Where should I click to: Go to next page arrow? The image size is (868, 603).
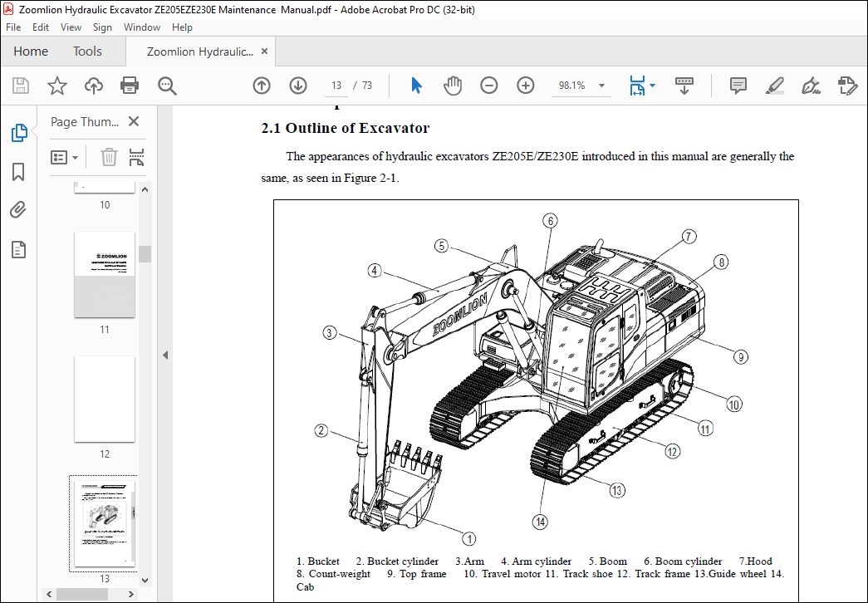(x=298, y=86)
